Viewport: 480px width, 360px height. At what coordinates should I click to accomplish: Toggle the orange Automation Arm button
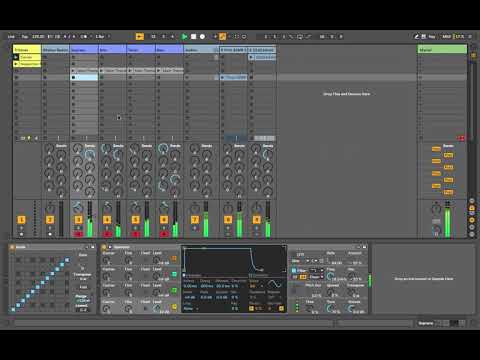[x=222, y=36]
